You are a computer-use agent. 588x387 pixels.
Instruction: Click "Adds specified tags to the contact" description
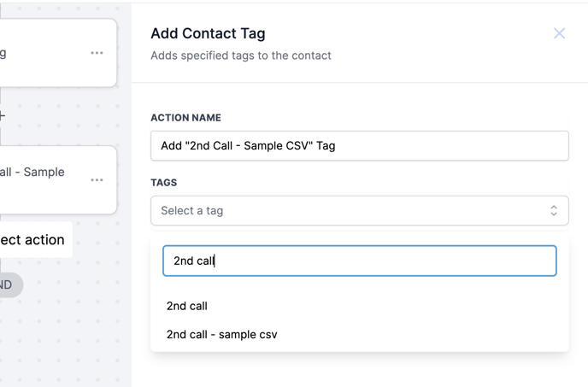pyautogui.click(x=241, y=56)
